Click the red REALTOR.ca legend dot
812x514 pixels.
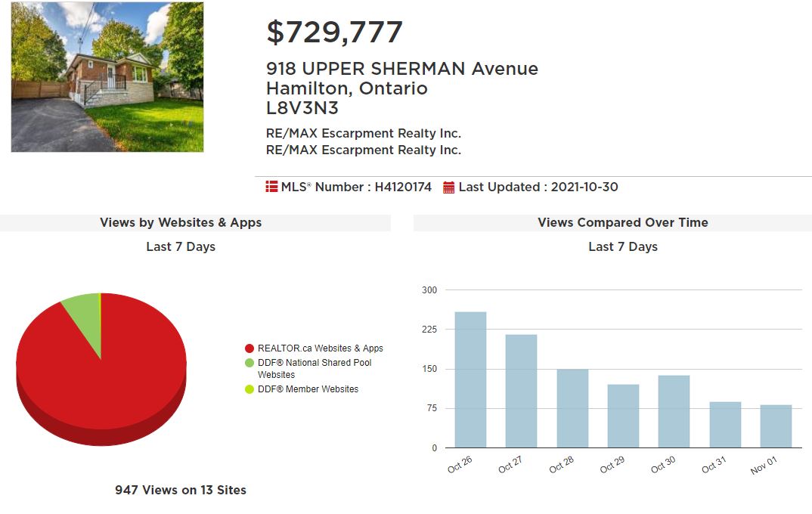pos(249,348)
